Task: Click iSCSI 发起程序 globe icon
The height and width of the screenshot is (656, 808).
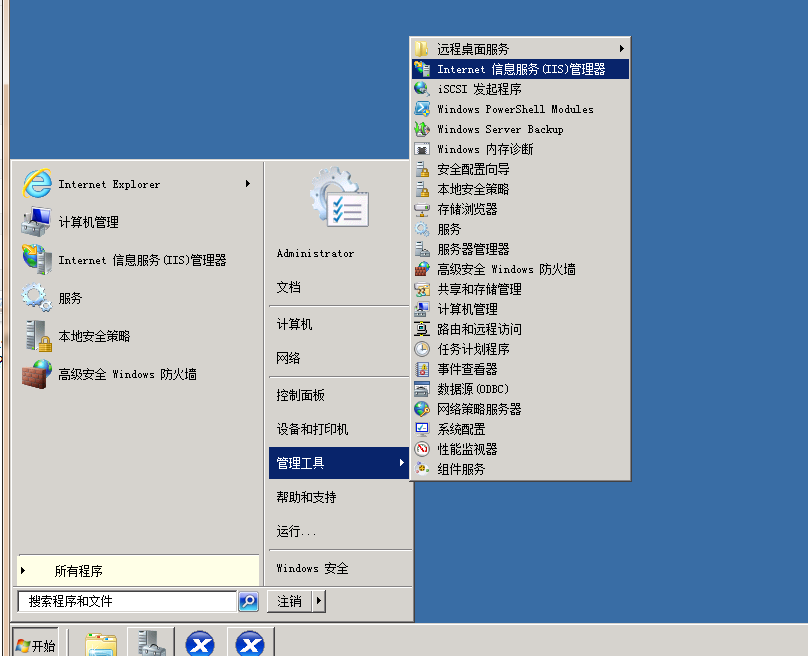Action: 422,89
